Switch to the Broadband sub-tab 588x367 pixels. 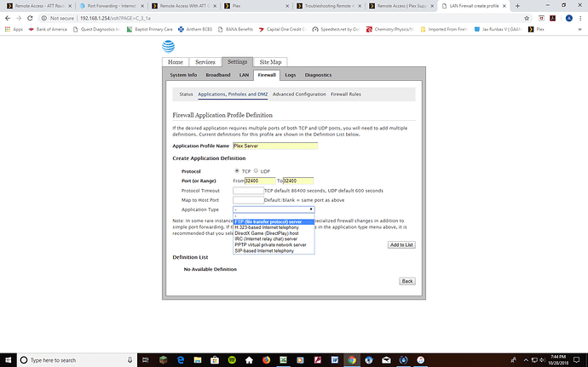pyautogui.click(x=218, y=75)
